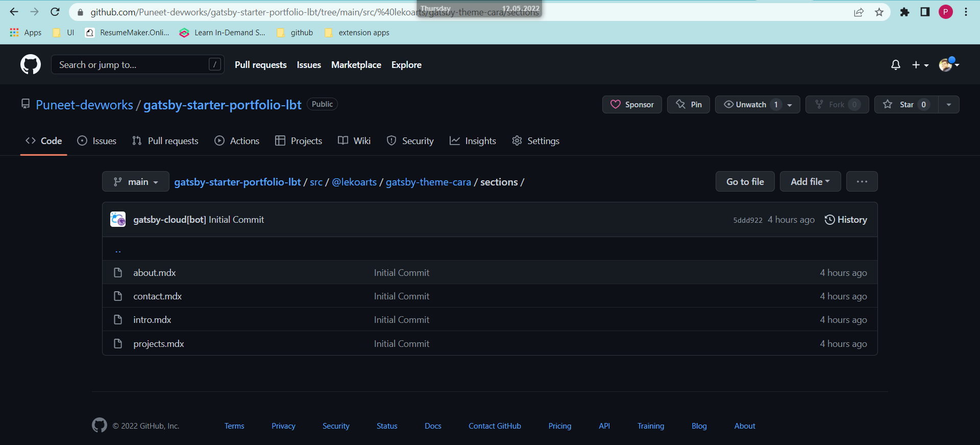This screenshot has width=980, height=445.
Task: Open the github bookmark folder
Action: [295, 33]
